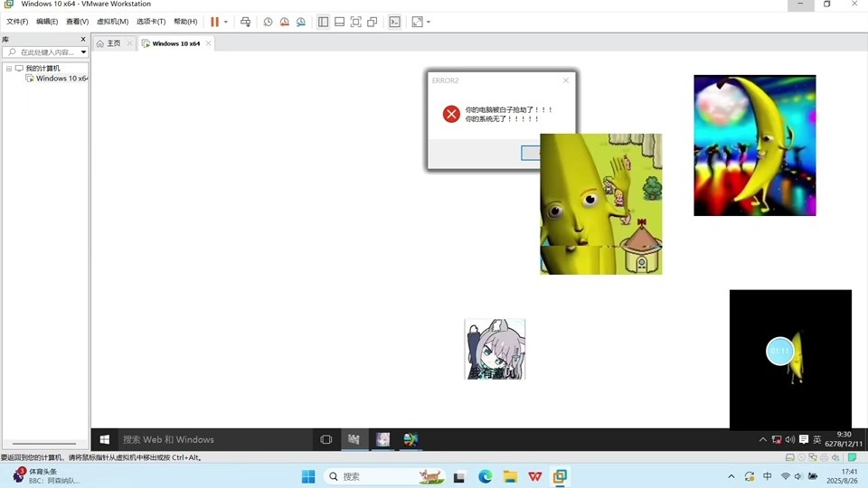This screenshot has height=488, width=868.
Task: Click the red error icon in dialog
Action: point(451,114)
